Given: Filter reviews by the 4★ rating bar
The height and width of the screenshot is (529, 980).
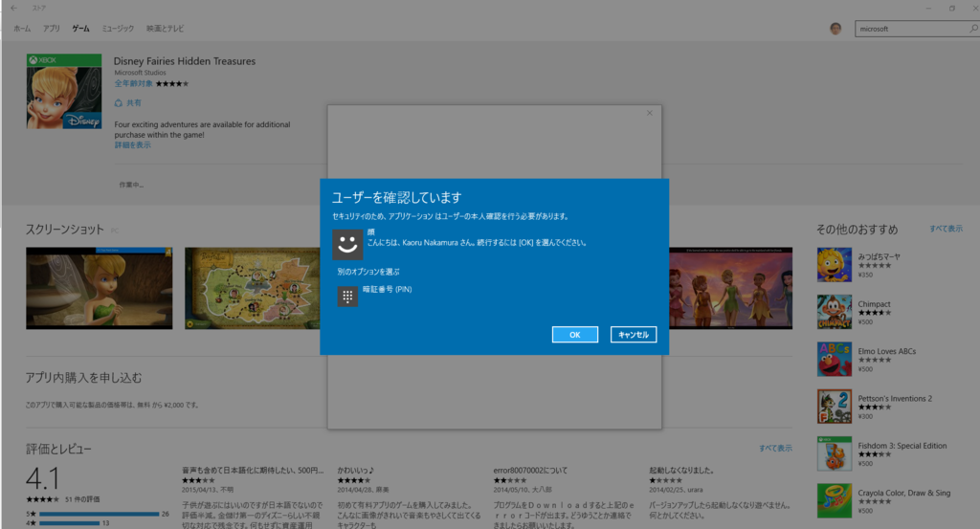Looking at the screenshot, I should 69,523.
